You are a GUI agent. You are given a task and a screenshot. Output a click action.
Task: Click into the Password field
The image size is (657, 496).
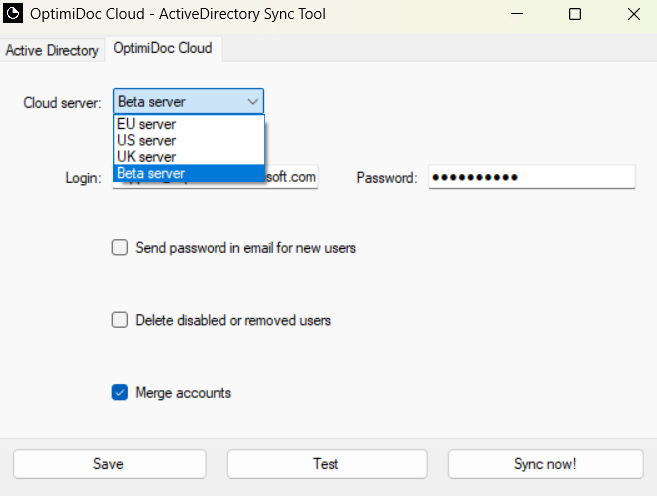coord(532,177)
